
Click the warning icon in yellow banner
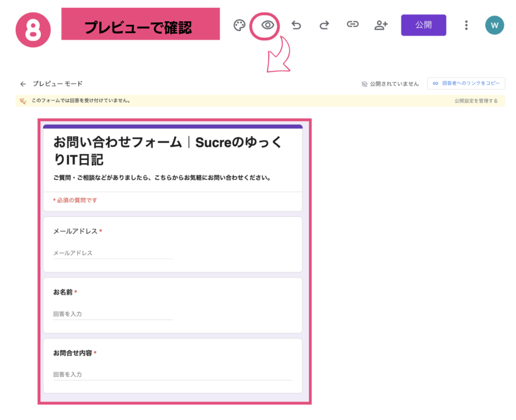[23, 101]
